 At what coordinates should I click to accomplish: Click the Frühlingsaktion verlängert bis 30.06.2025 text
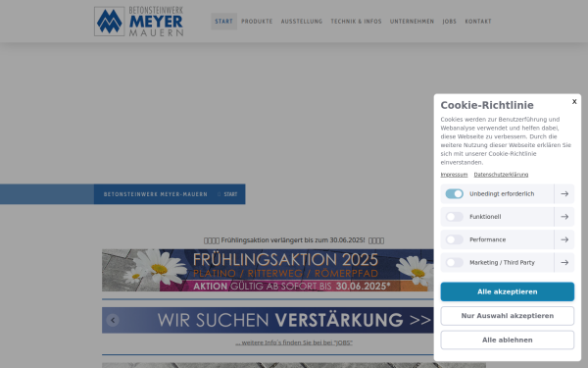pos(293,240)
